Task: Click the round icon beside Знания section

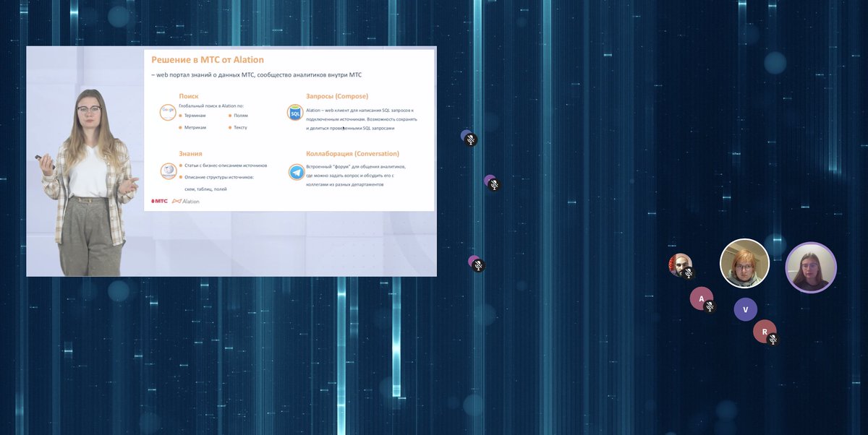Action: click(x=168, y=171)
